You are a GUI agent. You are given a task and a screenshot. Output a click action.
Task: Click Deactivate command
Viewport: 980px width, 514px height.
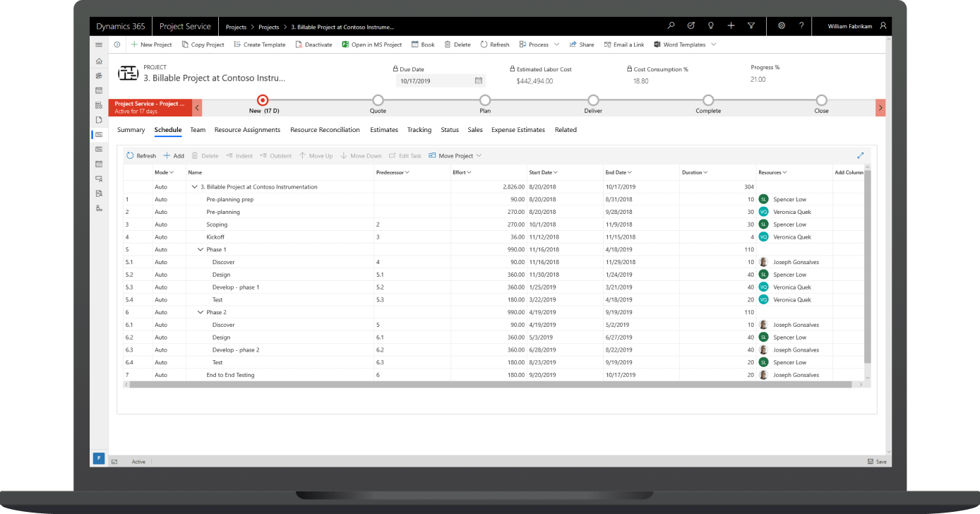[313, 44]
